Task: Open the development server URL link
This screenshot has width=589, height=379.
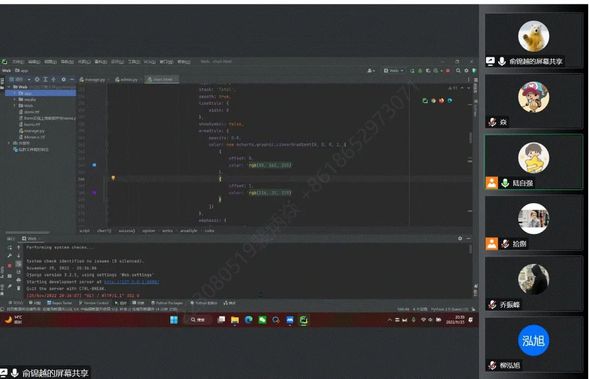Action: pos(131,282)
